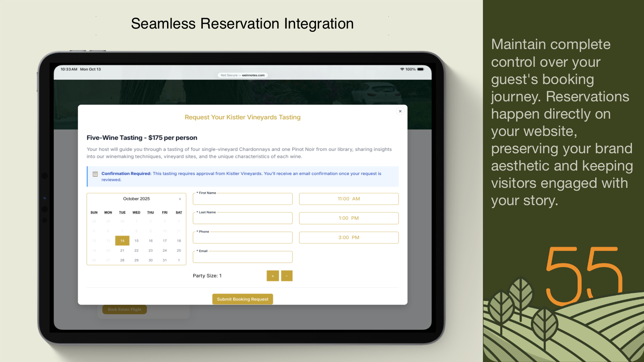Click the Book Estate Flight button
Screen dimensions: 644x362
coord(124,309)
